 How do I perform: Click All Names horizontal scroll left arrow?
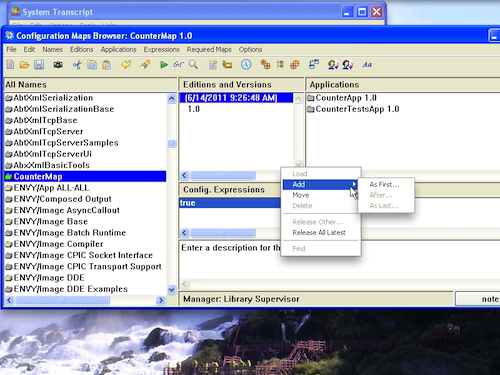9,300
